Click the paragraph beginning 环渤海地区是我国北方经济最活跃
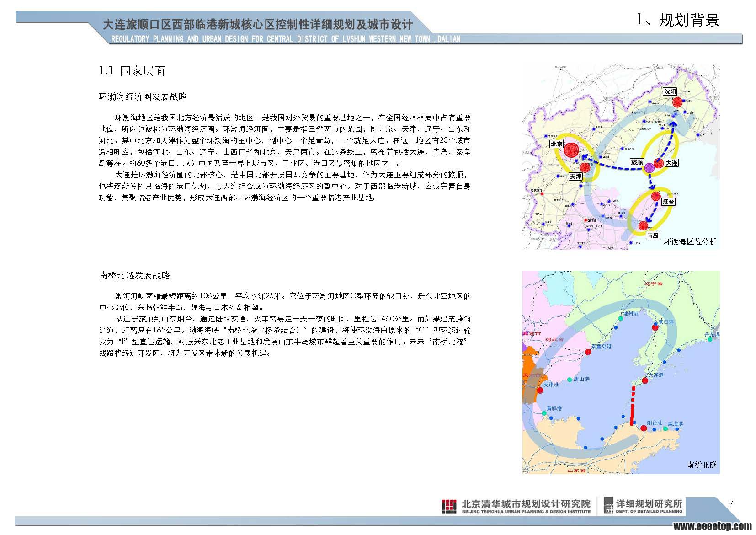Image resolution: width=756 pixels, height=535 pixels. click(x=285, y=140)
